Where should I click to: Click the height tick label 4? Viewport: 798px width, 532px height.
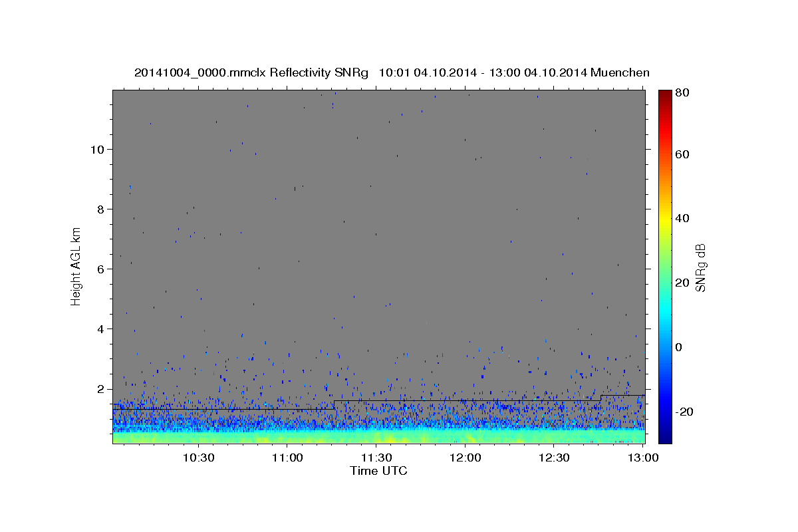point(99,329)
